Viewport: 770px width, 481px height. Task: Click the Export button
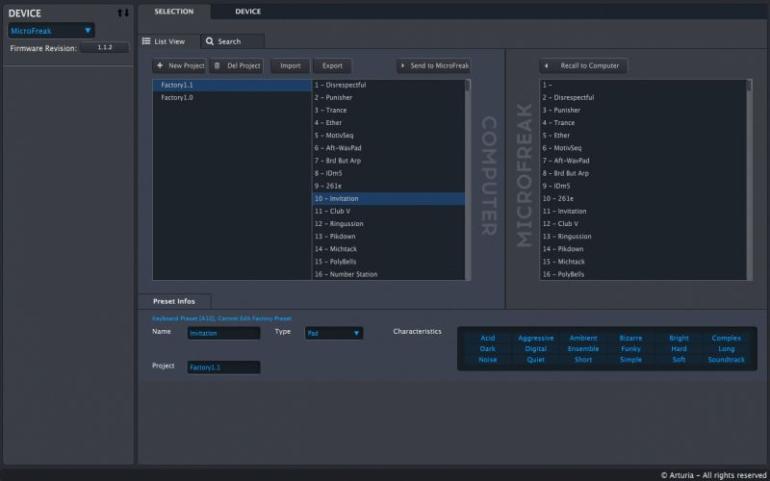[x=332, y=66]
